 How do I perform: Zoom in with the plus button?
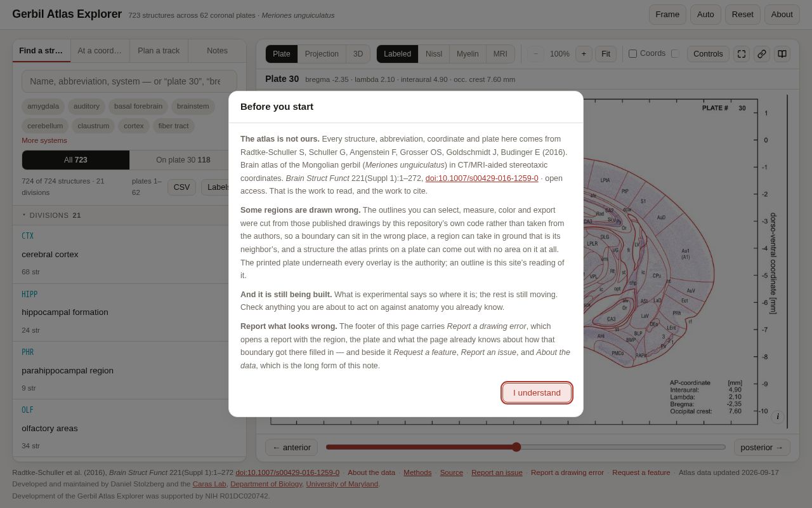click(x=584, y=54)
